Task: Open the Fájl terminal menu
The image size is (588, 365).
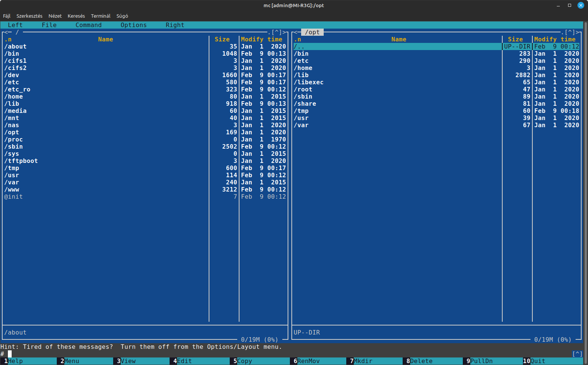Action: click(x=7, y=16)
